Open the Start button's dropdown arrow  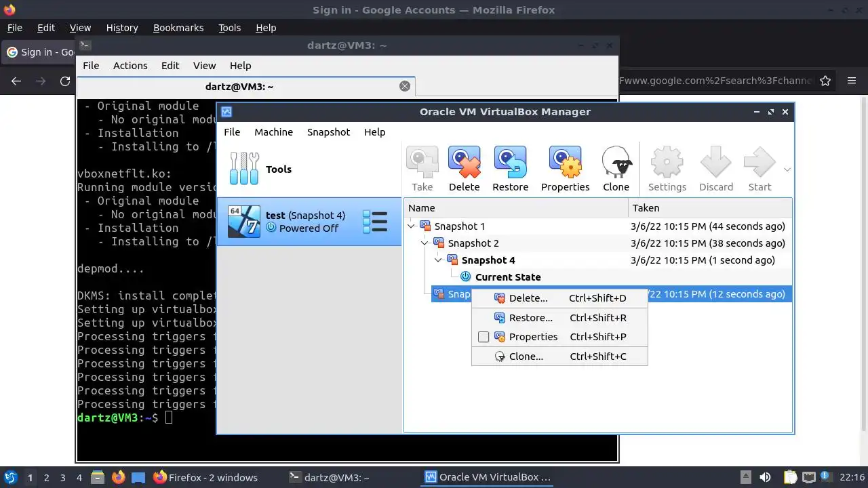(787, 169)
